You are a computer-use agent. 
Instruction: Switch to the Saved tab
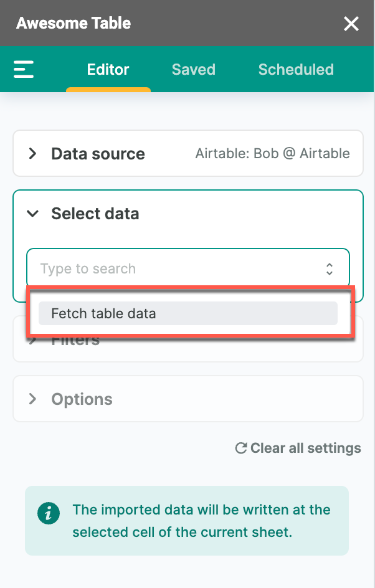[x=194, y=69]
